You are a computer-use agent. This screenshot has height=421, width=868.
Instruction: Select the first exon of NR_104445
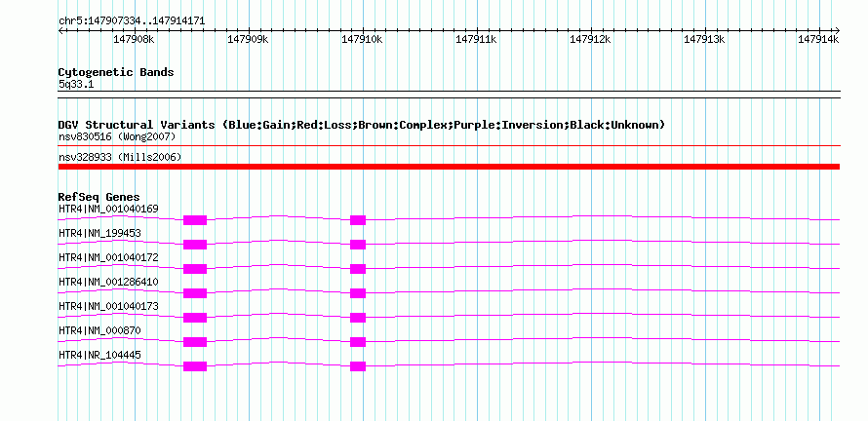pos(195,366)
